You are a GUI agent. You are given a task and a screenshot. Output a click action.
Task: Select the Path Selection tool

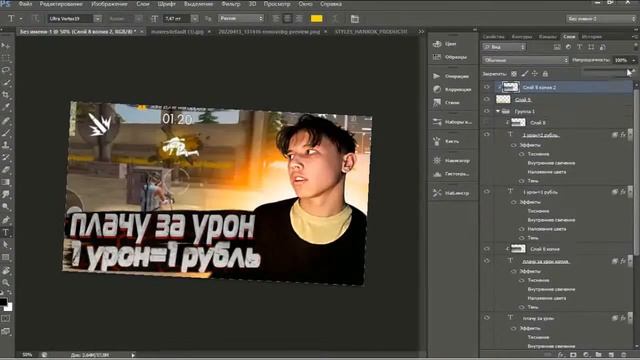(6, 245)
